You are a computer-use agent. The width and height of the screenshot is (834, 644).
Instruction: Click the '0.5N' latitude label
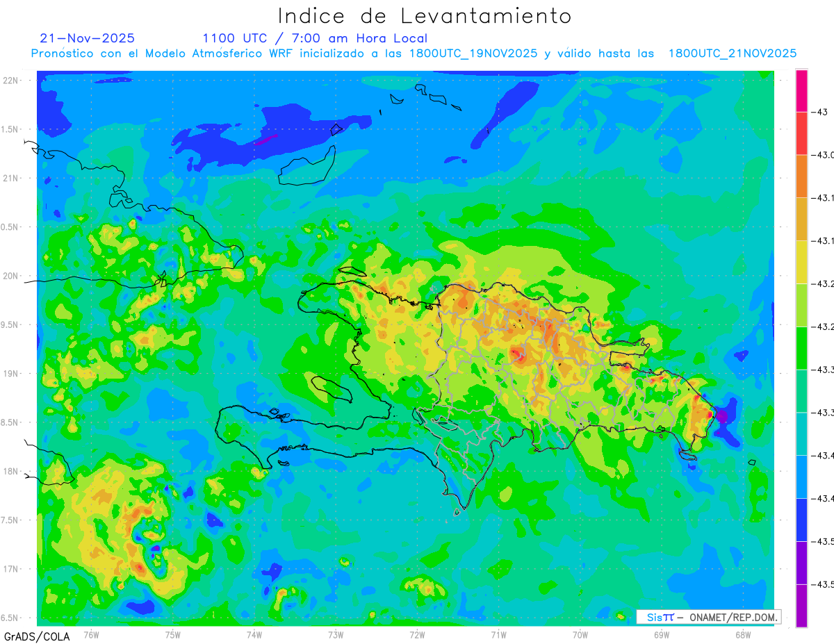click(x=10, y=227)
